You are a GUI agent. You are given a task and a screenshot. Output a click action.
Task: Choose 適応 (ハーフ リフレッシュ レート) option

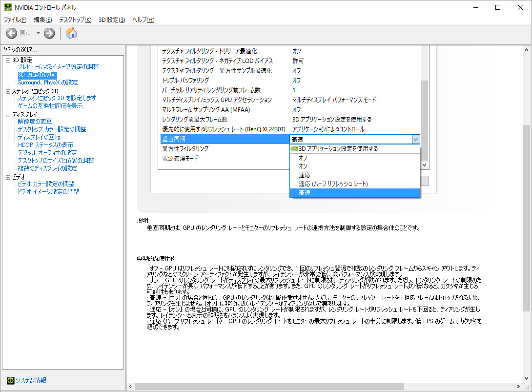355,184
